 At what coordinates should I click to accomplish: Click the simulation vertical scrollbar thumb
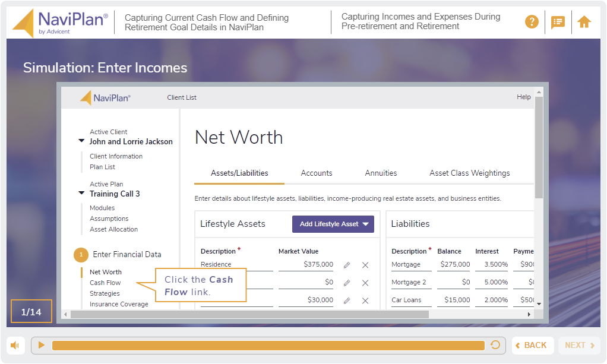(x=539, y=147)
